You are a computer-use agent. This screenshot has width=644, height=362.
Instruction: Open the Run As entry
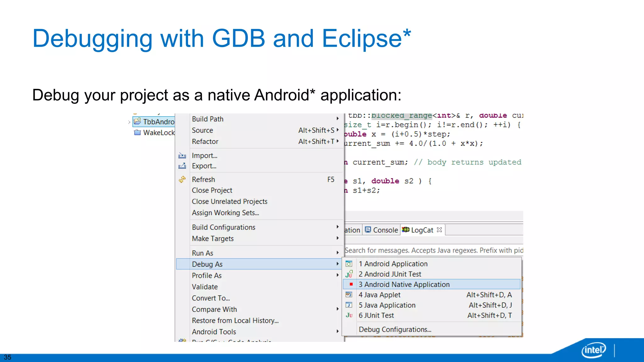[x=260, y=253]
